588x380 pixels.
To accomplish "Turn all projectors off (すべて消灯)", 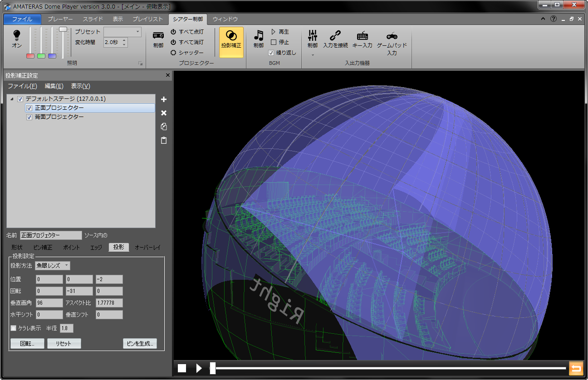I will click(x=187, y=42).
